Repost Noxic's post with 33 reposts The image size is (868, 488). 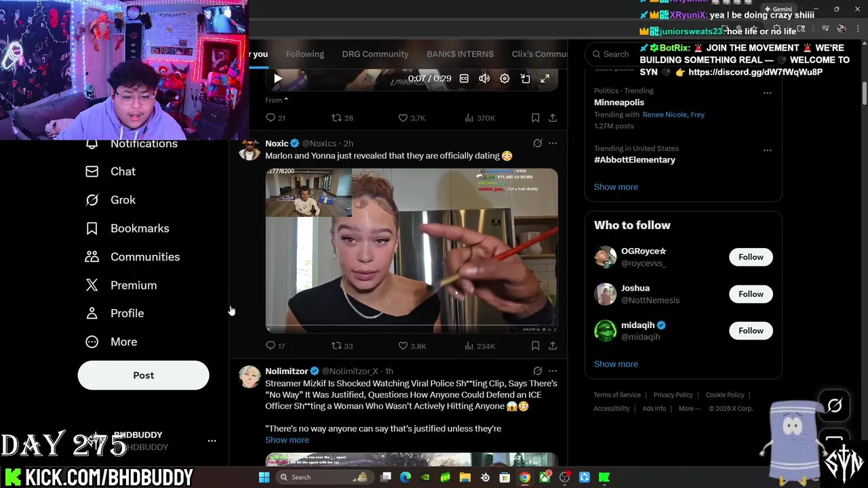pyautogui.click(x=342, y=346)
